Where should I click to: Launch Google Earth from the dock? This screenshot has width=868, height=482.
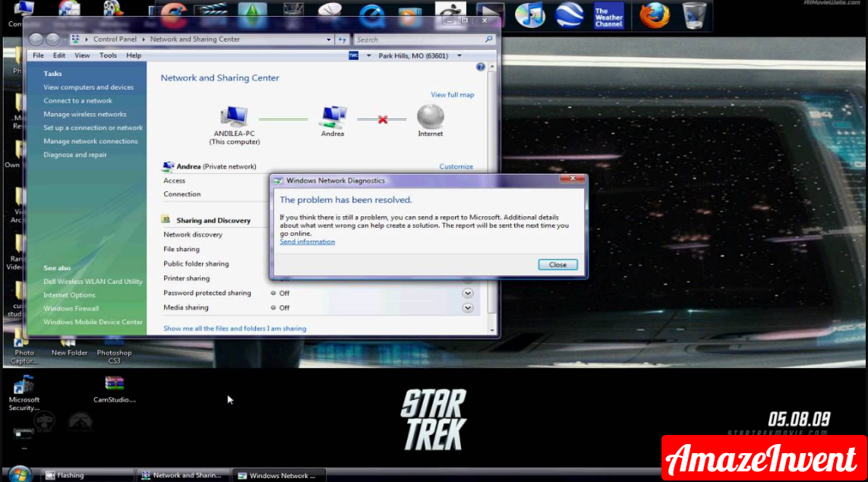(x=570, y=15)
